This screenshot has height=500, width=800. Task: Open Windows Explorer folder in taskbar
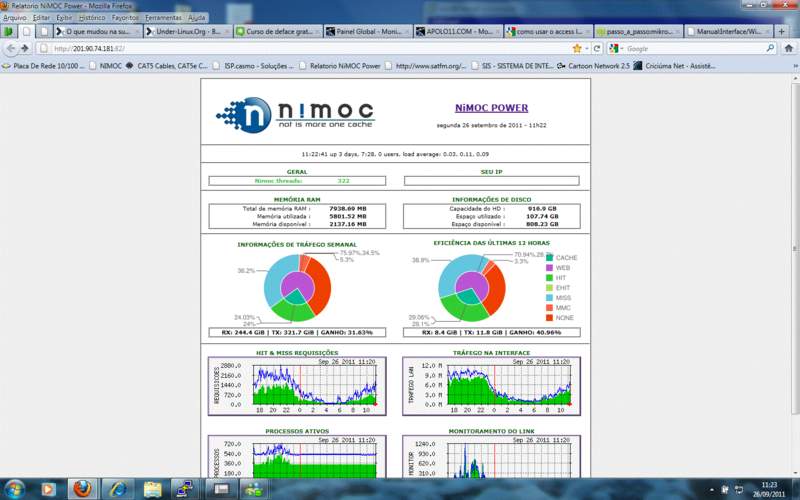click(152, 489)
